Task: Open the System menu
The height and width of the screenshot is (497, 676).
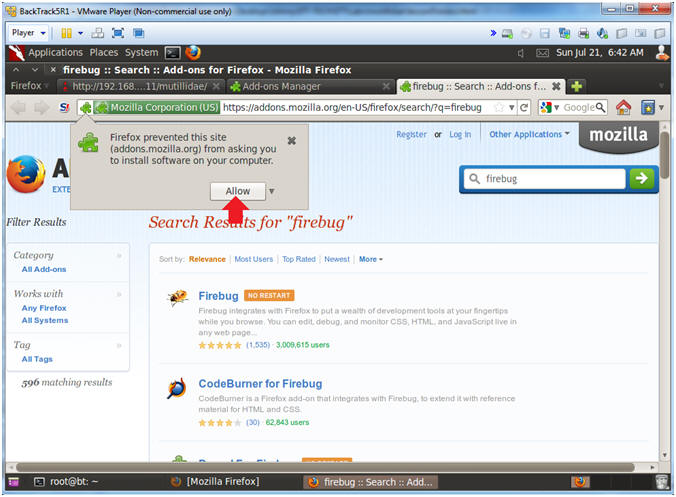Action: point(141,53)
